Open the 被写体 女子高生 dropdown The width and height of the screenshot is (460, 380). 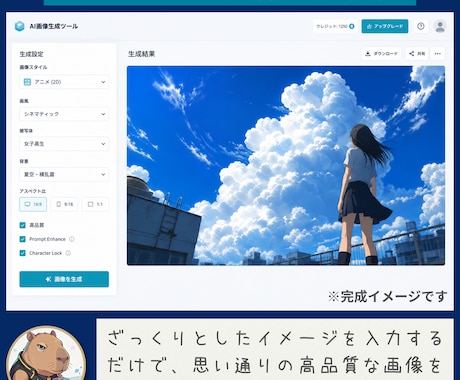tap(64, 144)
